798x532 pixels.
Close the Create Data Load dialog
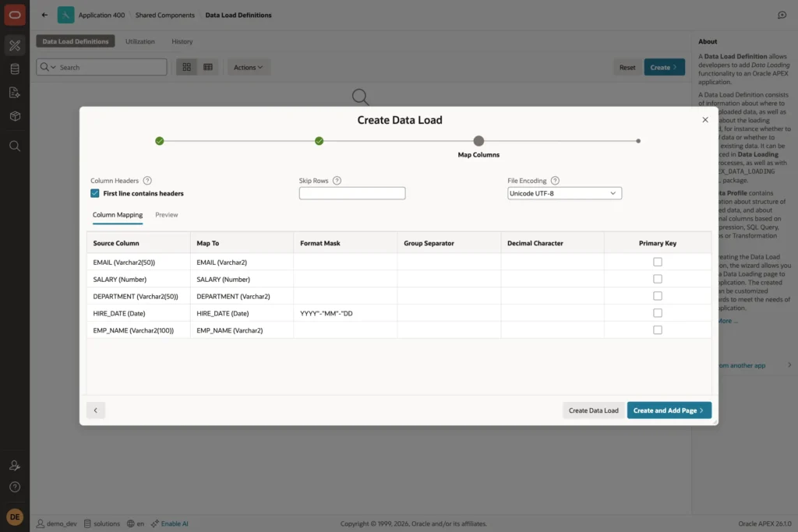point(704,120)
